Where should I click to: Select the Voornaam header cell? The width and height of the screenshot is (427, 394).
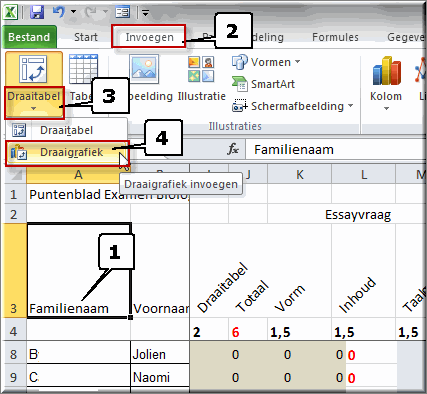(160, 270)
